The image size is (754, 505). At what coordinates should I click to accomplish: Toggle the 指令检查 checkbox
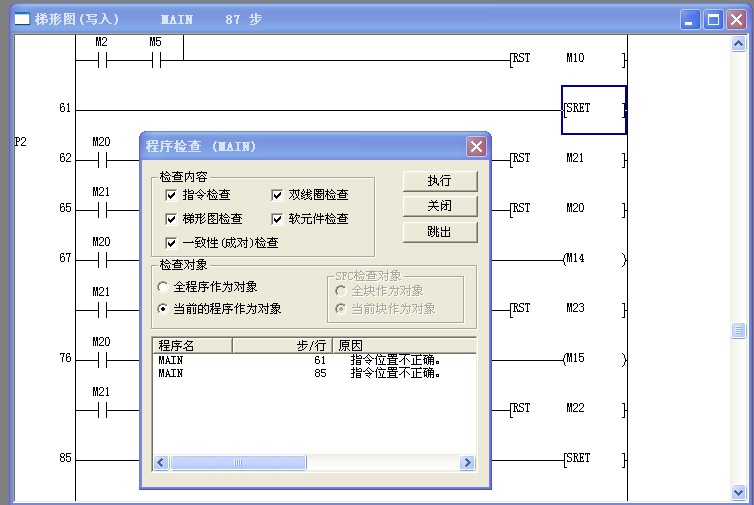point(172,195)
